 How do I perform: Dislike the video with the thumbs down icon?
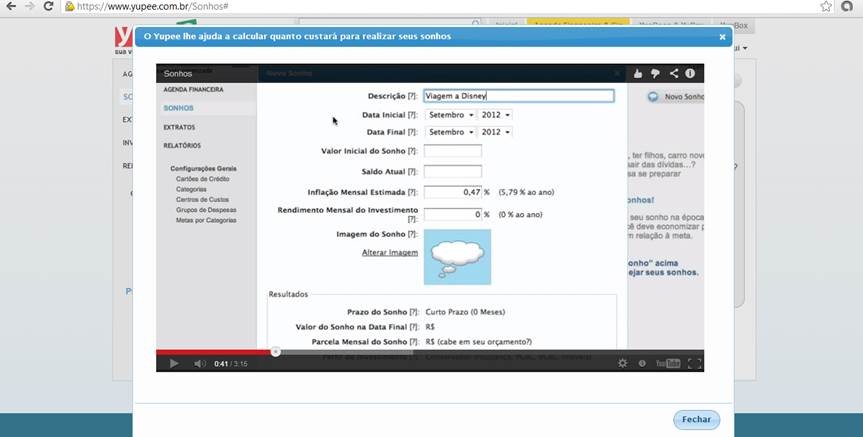coord(656,73)
